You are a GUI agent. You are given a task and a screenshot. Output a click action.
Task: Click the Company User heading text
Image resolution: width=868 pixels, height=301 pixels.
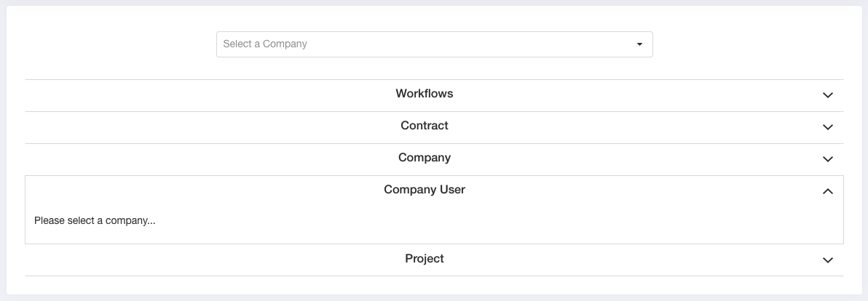424,190
